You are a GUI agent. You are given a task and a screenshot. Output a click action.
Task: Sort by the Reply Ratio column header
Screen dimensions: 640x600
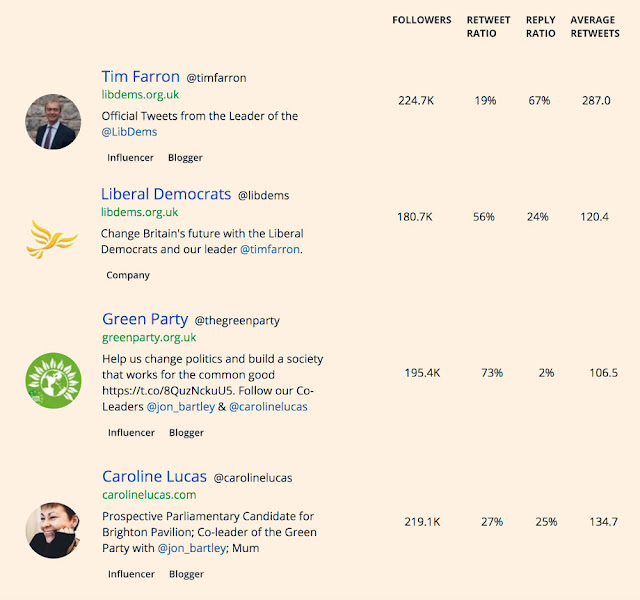[x=541, y=26]
